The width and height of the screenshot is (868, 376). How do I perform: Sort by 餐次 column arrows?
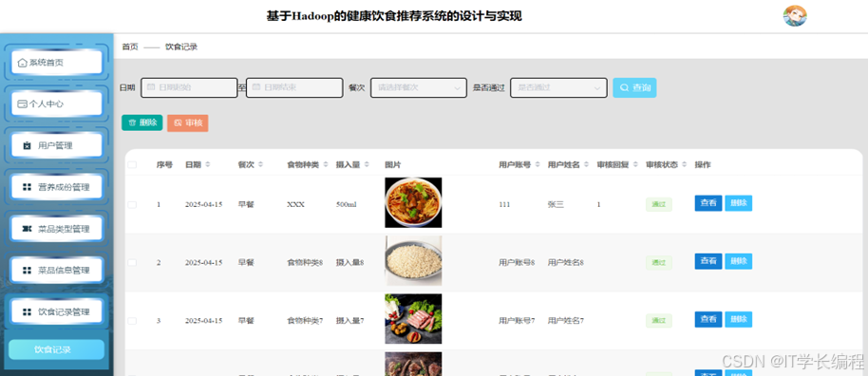pos(260,164)
